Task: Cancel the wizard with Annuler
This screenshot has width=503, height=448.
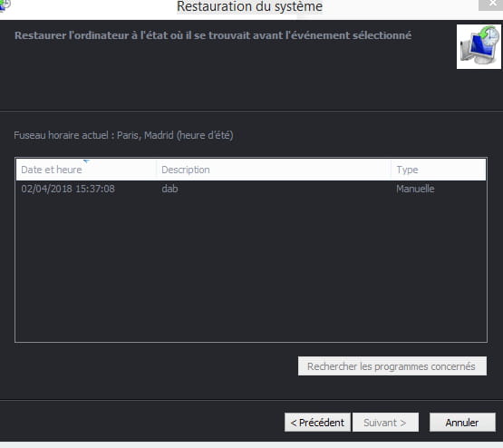Action: tap(462, 423)
